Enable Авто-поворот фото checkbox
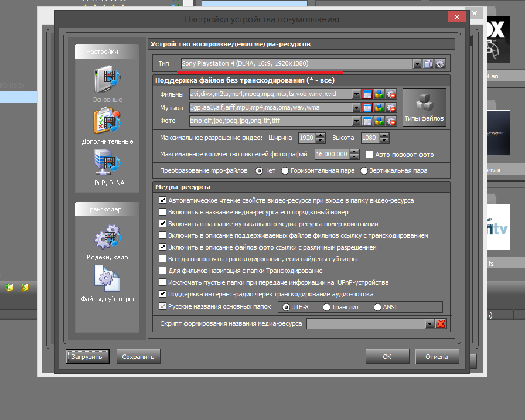Viewport: 525px width, 420px height. tap(370, 155)
